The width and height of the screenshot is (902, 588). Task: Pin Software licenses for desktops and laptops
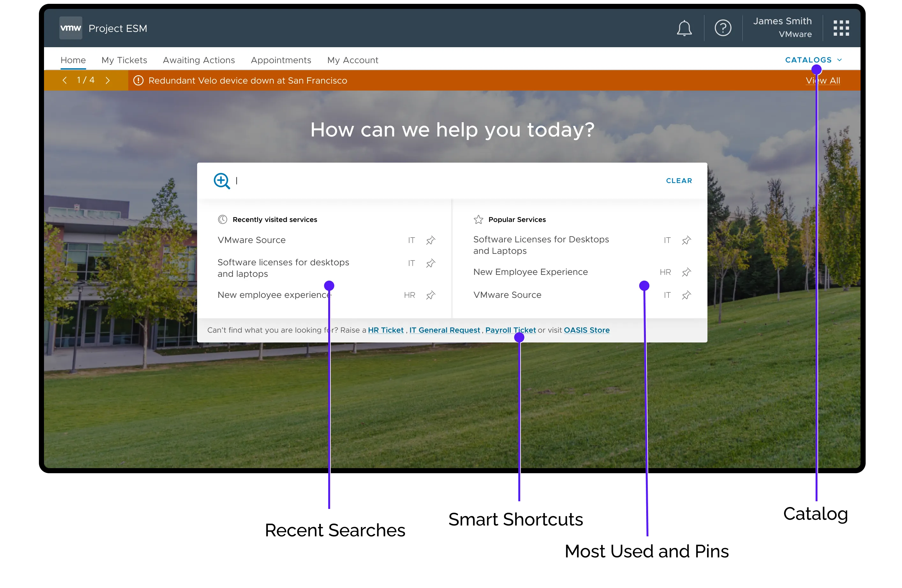click(x=431, y=263)
